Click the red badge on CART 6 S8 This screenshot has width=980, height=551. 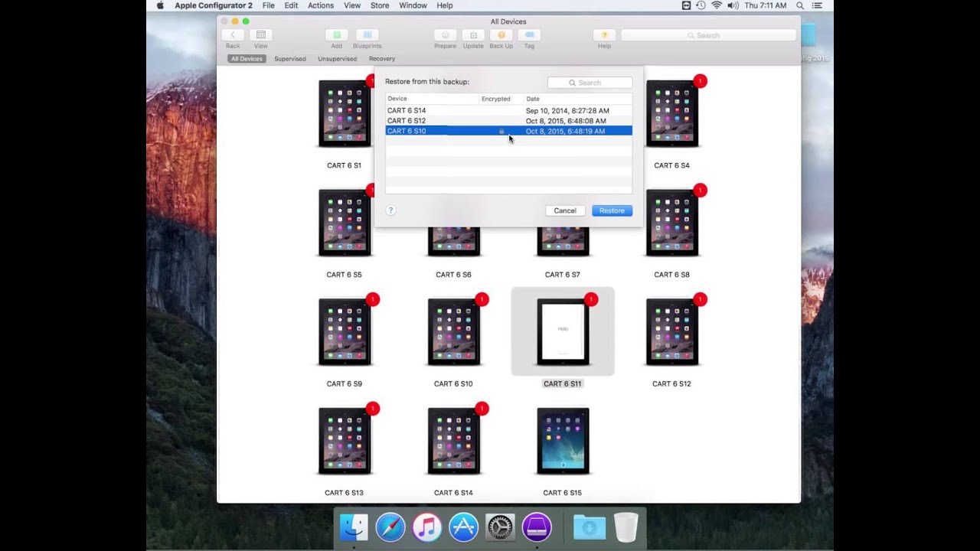click(x=700, y=190)
